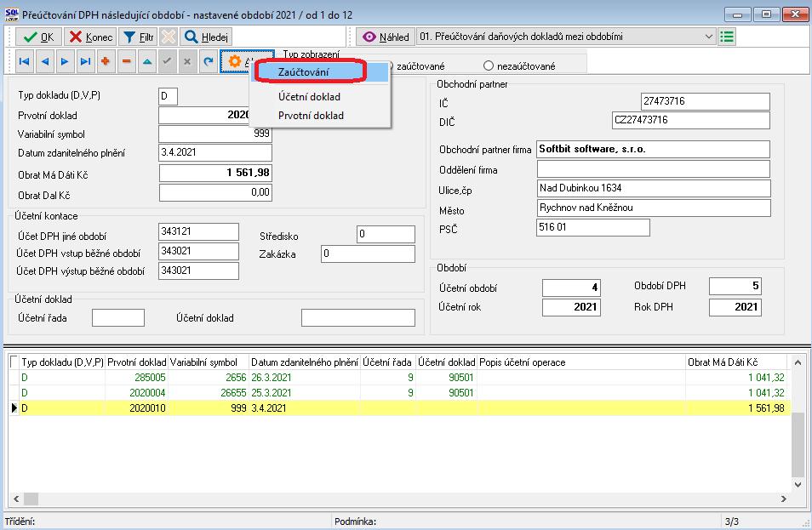
Task: Click horizontal scrollbar left arrow
Action: (x=16, y=499)
